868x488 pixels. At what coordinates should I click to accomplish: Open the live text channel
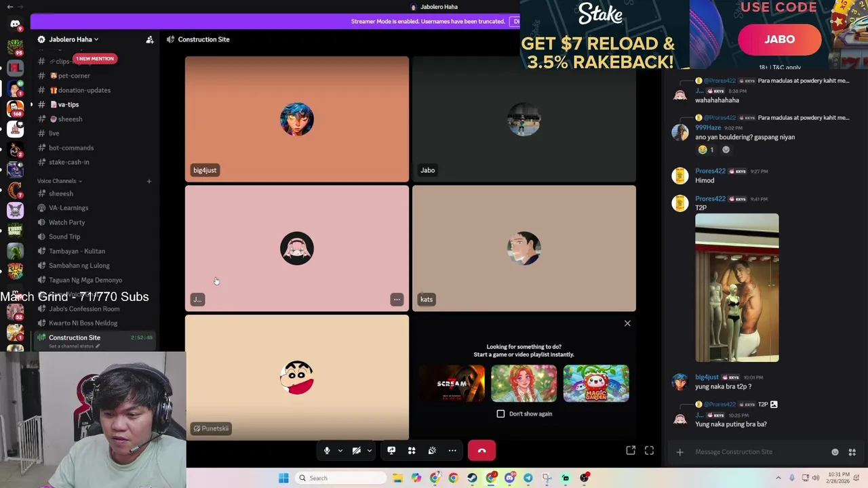click(x=54, y=134)
